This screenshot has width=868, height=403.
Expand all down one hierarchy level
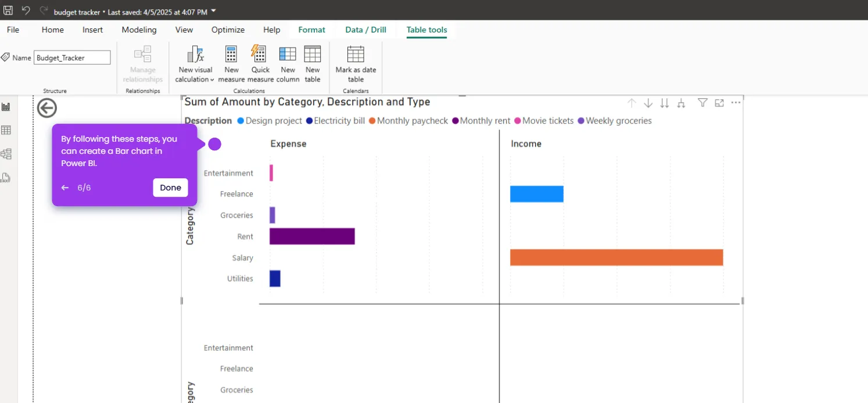(682, 103)
